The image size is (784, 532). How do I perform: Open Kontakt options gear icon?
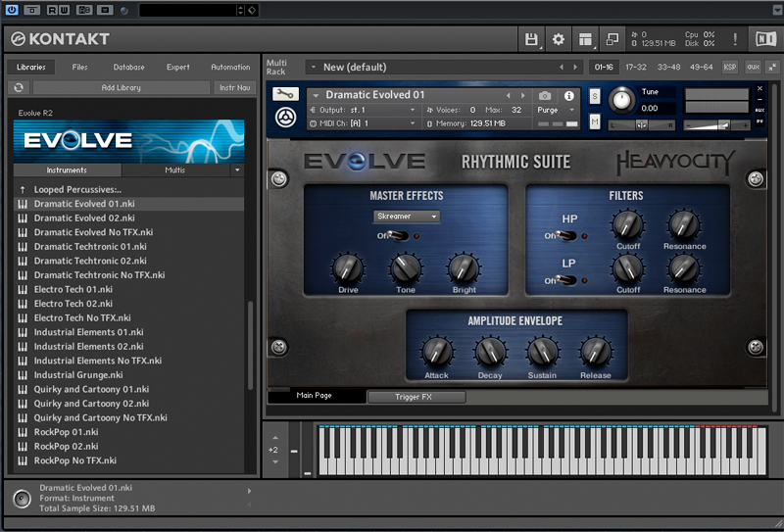pos(558,39)
